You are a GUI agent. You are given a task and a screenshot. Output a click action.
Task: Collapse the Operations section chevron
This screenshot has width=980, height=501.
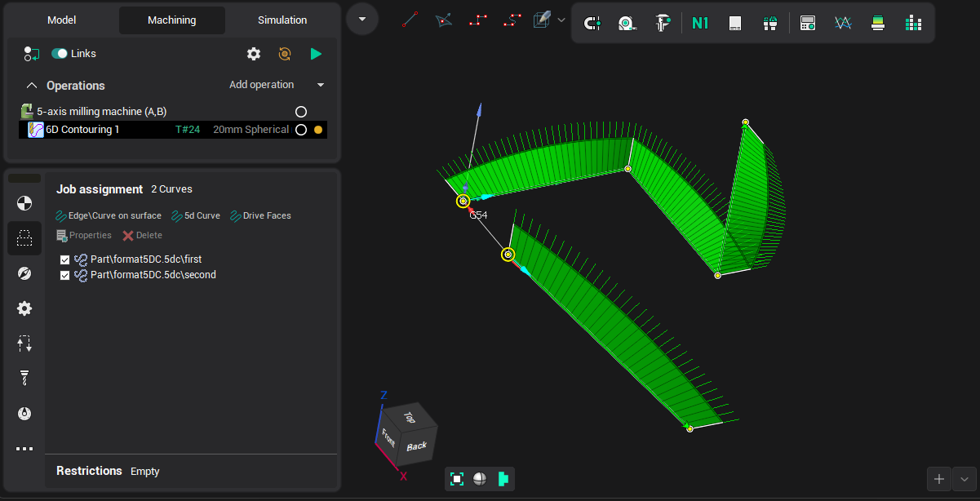(32, 86)
